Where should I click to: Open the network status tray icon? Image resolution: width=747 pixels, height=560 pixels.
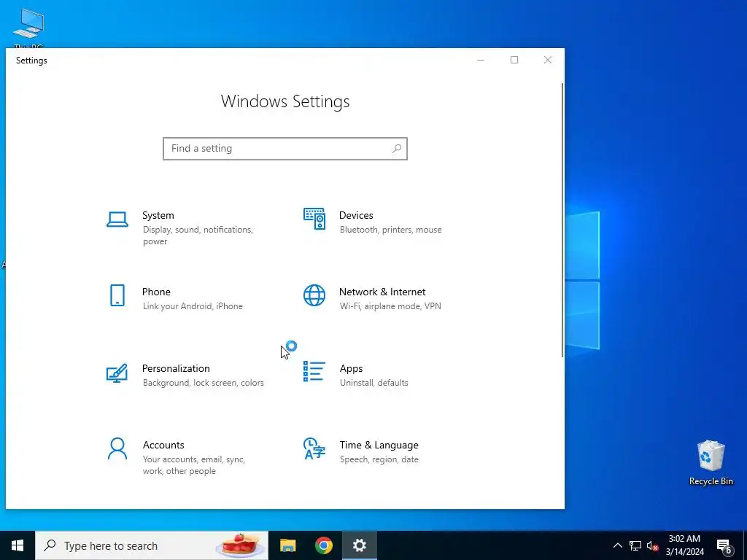635,545
